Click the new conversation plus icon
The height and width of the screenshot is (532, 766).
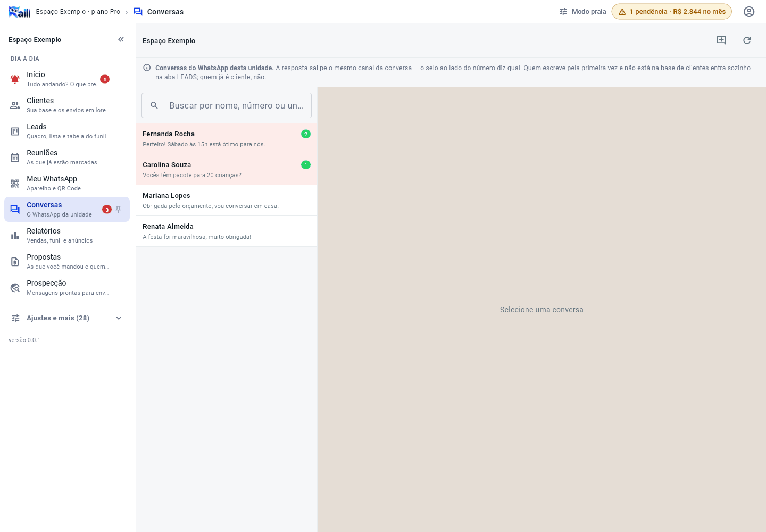[x=721, y=40]
